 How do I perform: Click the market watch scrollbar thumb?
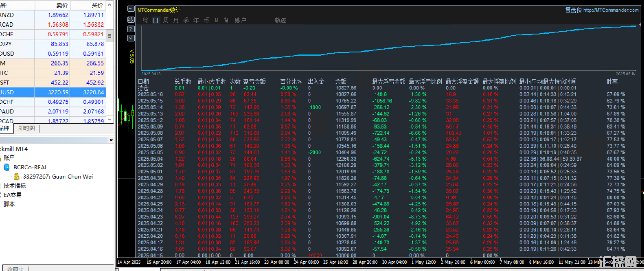pyautogui.click(x=110, y=36)
